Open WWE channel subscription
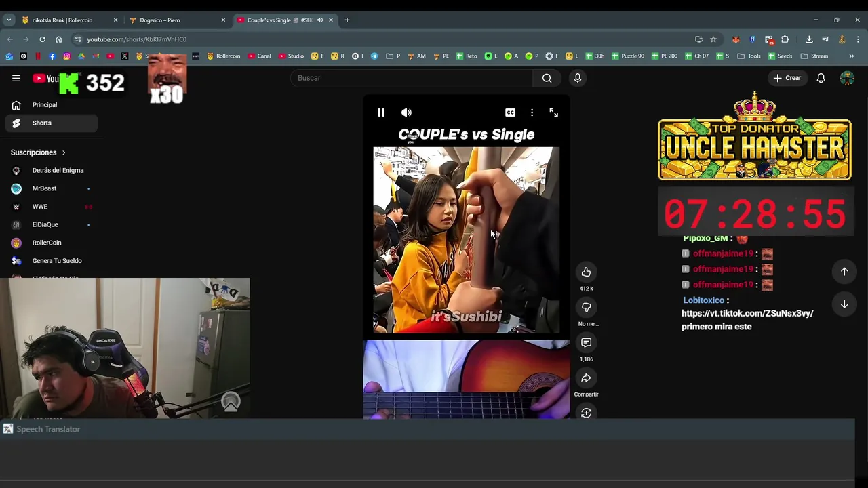This screenshot has height=488, width=868. [52, 207]
